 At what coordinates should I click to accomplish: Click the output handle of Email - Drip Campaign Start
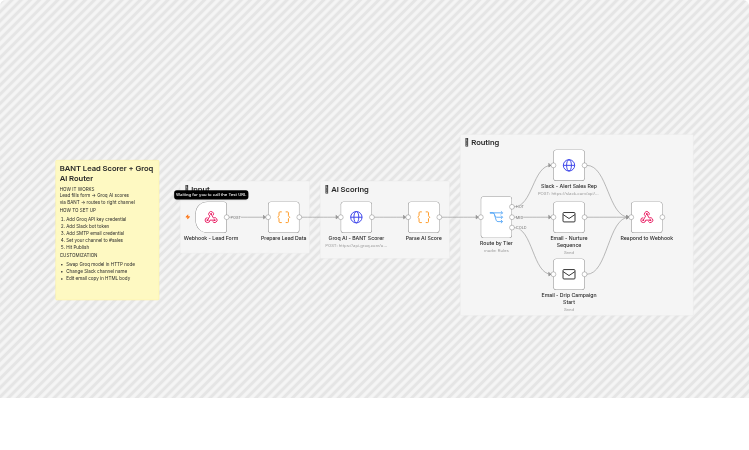click(x=585, y=274)
